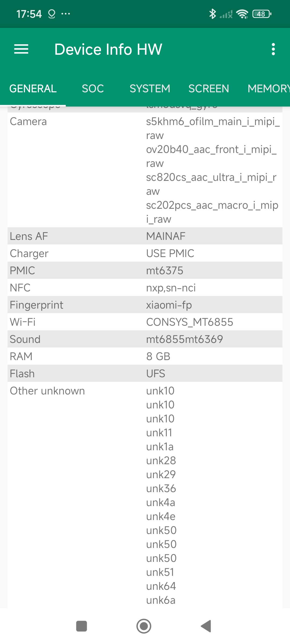
Task: Tap the recent apps square button
Action: [82, 626]
